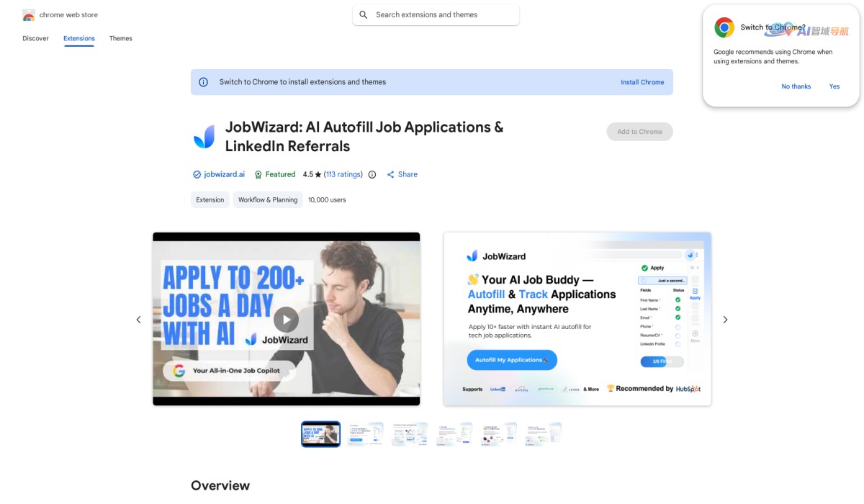Select the Extensions tab

click(x=78, y=38)
